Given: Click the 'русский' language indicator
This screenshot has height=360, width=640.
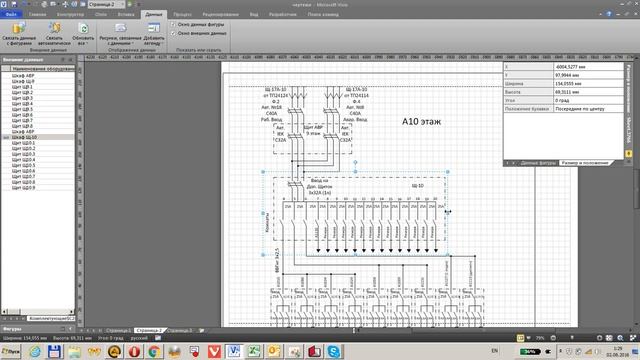Looking at the screenshot, I should point(139,338).
